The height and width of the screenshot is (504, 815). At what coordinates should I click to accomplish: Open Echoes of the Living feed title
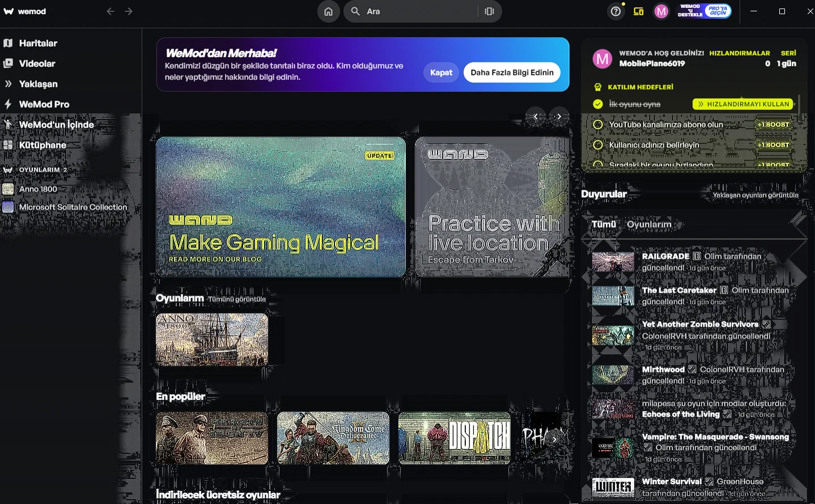[x=681, y=415]
